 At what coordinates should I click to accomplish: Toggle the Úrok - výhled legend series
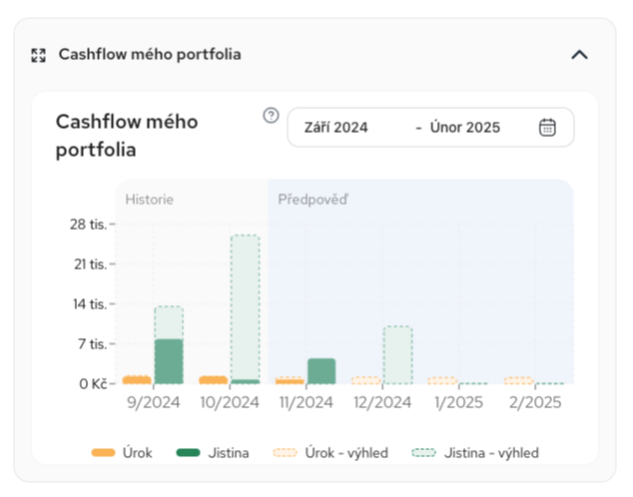coord(331,453)
